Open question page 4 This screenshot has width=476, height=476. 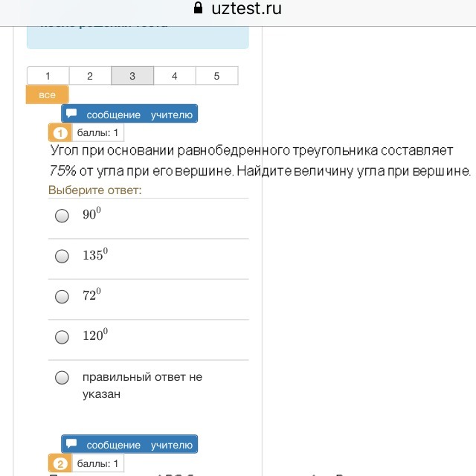click(x=174, y=76)
